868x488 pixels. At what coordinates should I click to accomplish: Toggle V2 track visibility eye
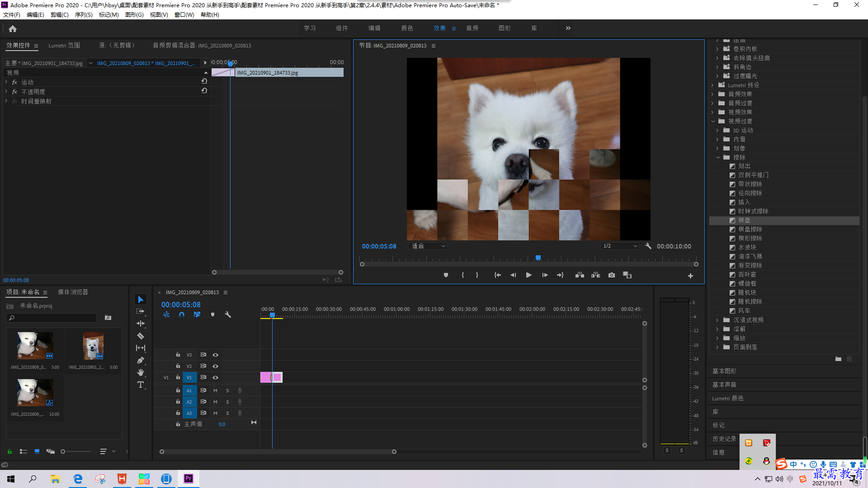(x=216, y=366)
